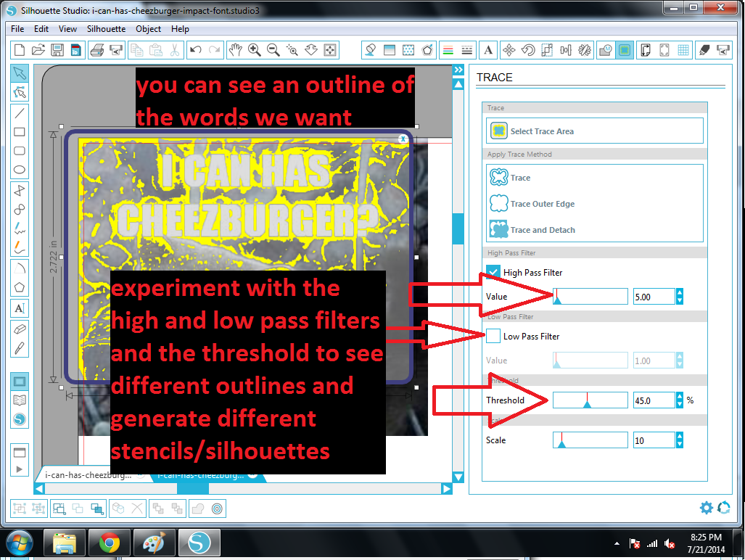Open the Object menu

tap(148, 29)
